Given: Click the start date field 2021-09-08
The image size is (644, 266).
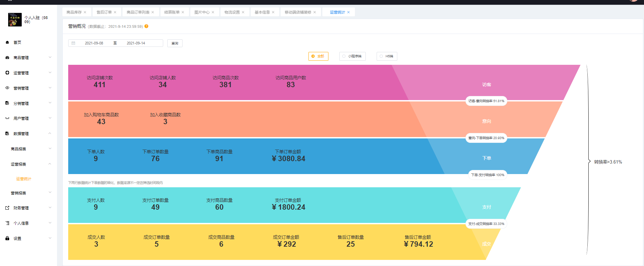Looking at the screenshot, I should coord(94,43).
